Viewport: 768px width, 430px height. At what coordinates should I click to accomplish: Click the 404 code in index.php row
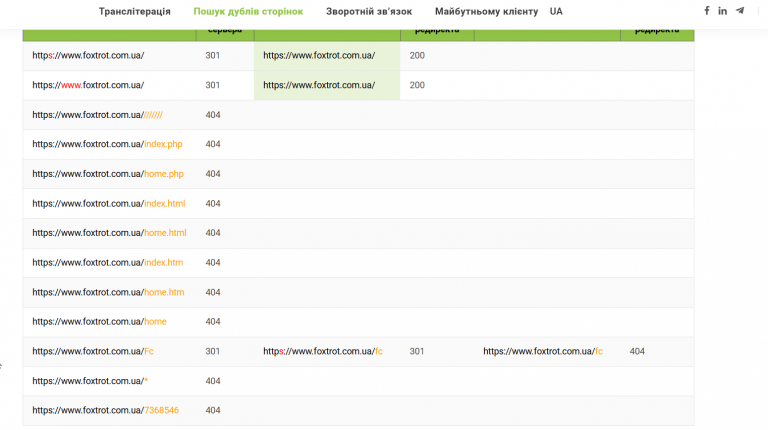click(x=213, y=144)
